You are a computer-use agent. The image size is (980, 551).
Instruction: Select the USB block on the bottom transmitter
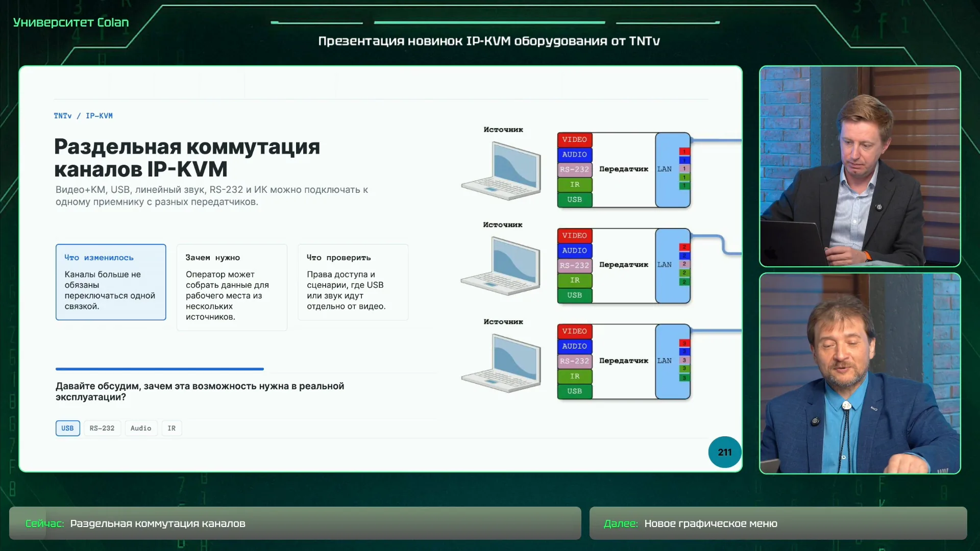tap(575, 391)
